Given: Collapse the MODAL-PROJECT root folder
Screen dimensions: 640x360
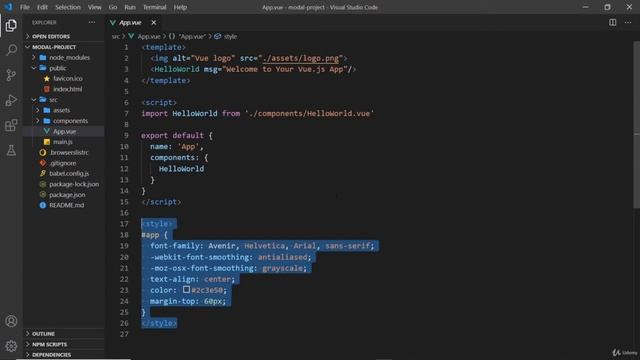Looking at the screenshot, I should [63, 47].
